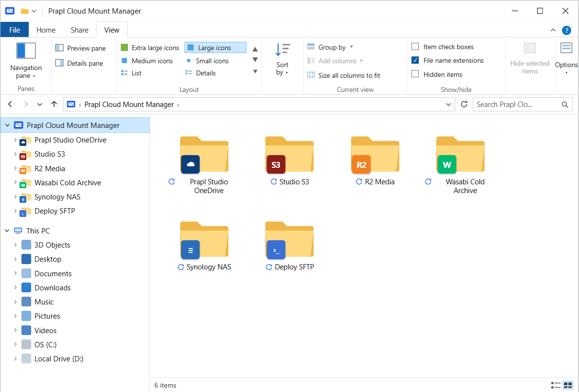Open address bar history dropdown
Viewport: 579px width, 392px height.
[x=448, y=105]
